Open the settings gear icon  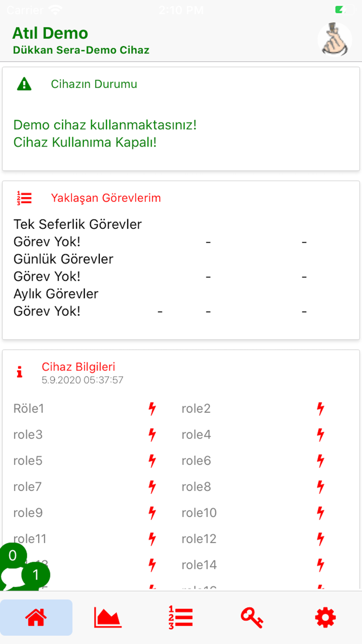point(325,617)
